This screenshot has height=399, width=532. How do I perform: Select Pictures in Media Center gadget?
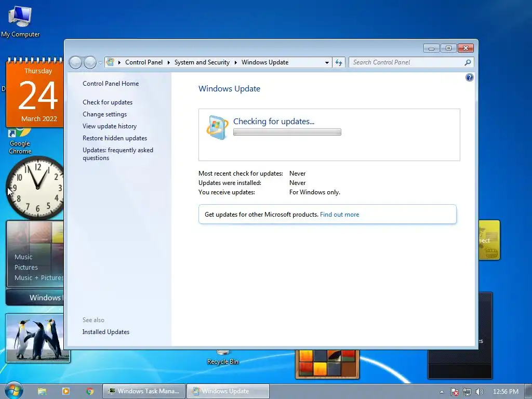click(26, 267)
